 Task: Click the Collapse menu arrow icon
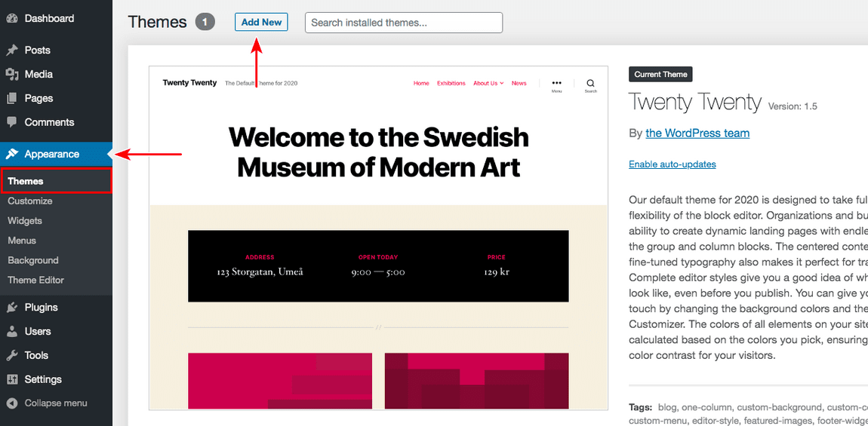[x=11, y=403]
